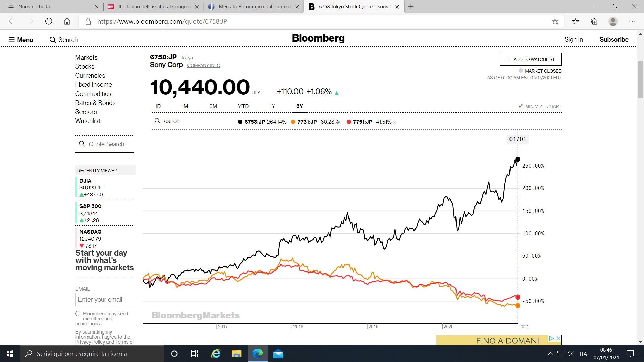Image resolution: width=644 pixels, height=362 pixels.
Task: Show hidden system tray icons chevron
Action: pos(550,354)
